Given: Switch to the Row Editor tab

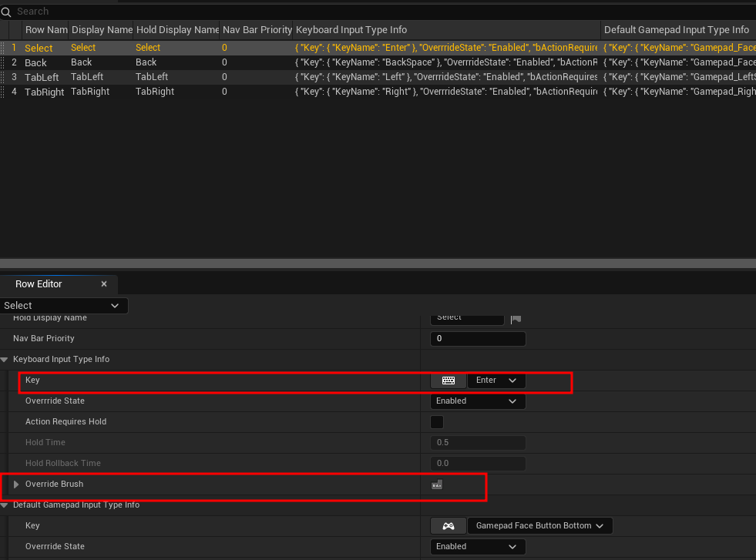Looking at the screenshot, I should (x=39, y=284).
